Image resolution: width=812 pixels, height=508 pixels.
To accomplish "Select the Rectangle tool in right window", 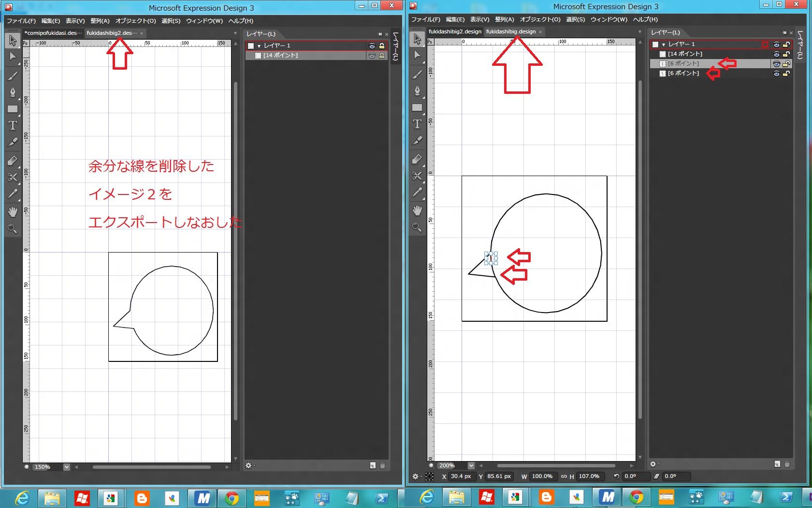I will 417,107.
